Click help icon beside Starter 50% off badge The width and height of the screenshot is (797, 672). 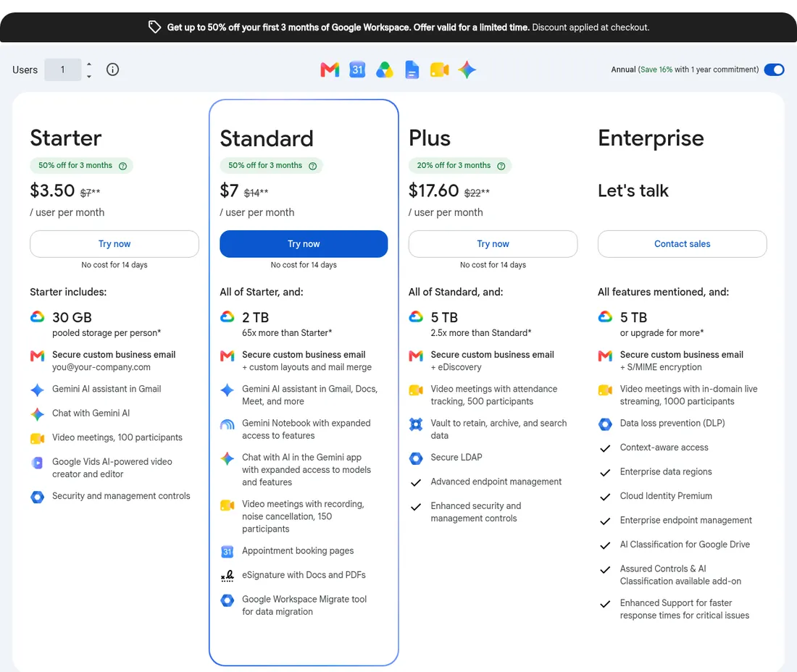coord(122,166)
